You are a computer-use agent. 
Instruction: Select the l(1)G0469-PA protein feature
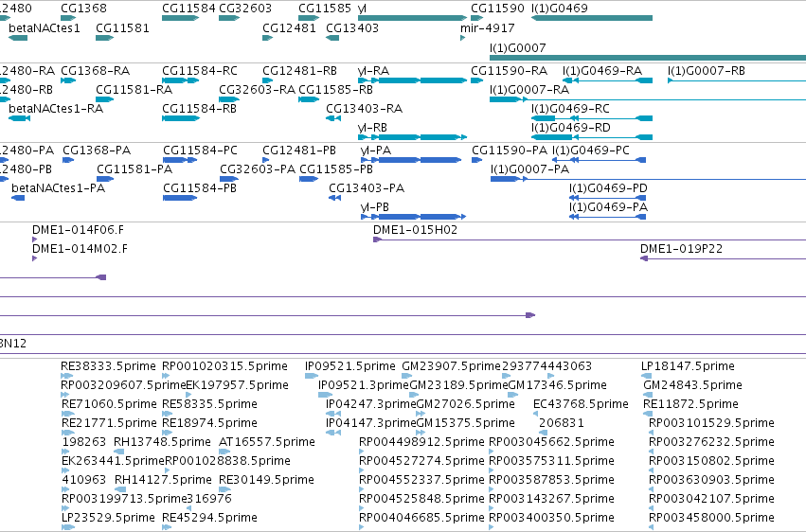coord(608,217)
